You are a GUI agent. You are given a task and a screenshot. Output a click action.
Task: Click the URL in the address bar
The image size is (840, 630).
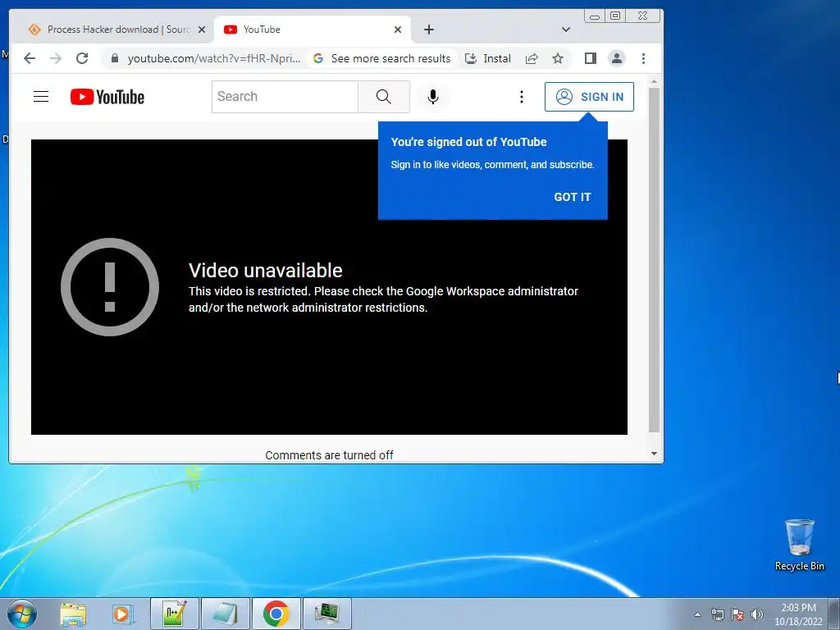214,58
